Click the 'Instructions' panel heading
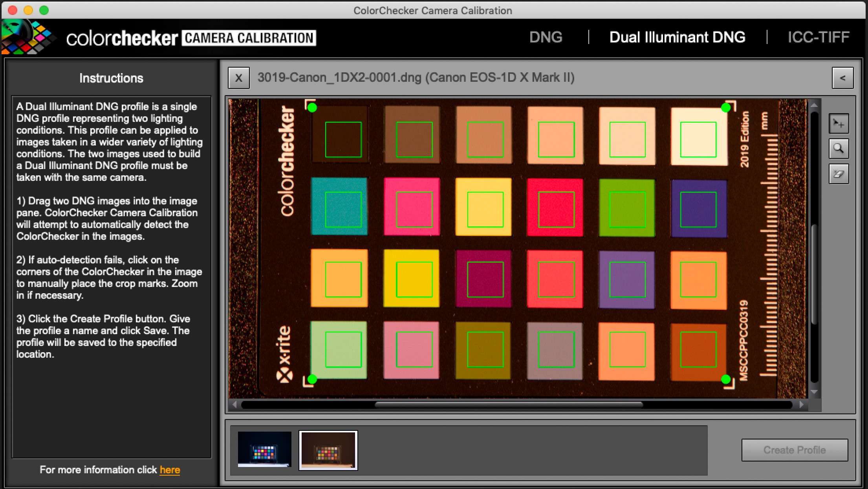 coord(111,78)
